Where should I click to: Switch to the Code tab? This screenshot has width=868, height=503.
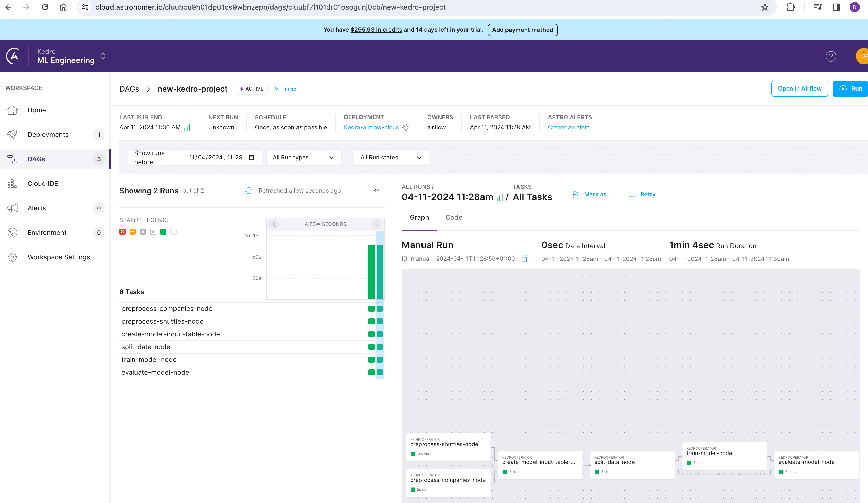(x=453, y=217)
